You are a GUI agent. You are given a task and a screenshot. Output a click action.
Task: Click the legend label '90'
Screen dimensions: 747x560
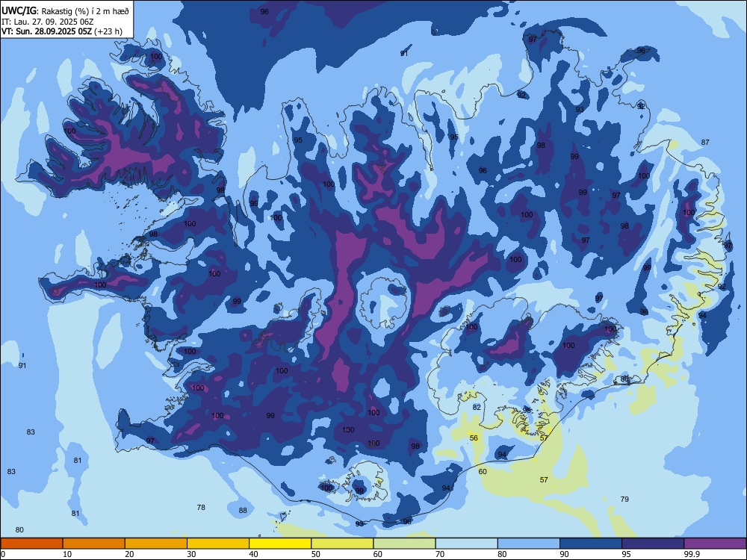[564, 554]
